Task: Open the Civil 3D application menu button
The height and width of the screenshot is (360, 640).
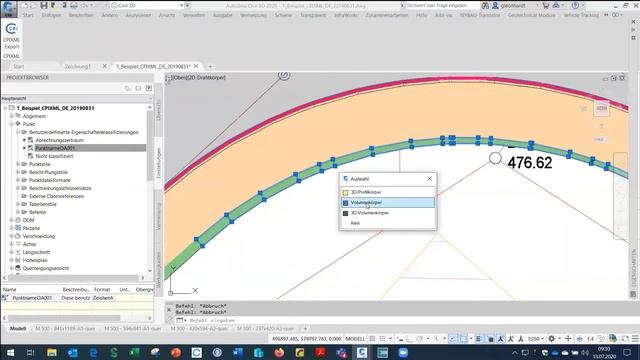Action: [x=9, y=8]
